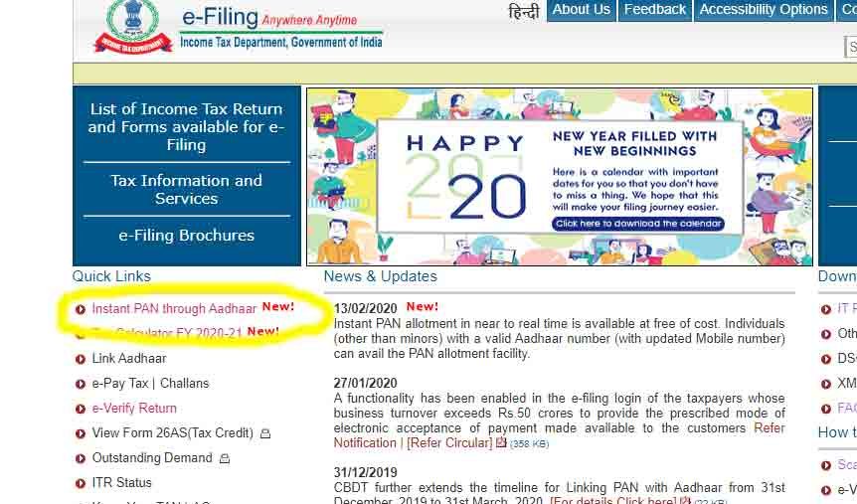The height and width of the screenshot is (504, 857).
Task: Open Refer Notification link in news
Action: point(559,435)
